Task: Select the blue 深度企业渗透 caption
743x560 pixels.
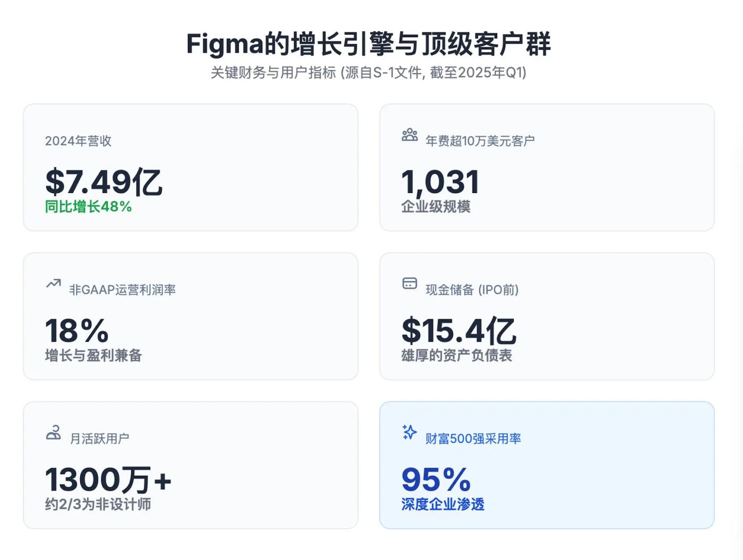Action: pyautogui.click(x=443, y=504)
